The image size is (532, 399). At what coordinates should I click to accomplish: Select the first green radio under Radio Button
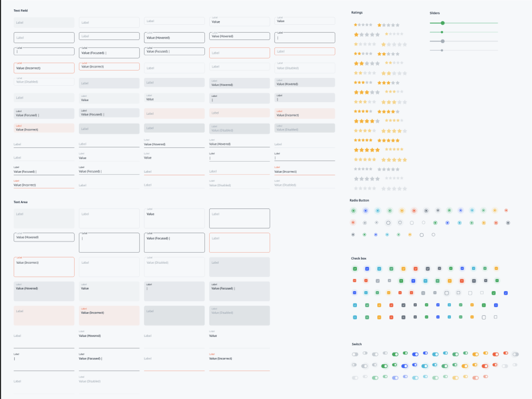(353, 211)
